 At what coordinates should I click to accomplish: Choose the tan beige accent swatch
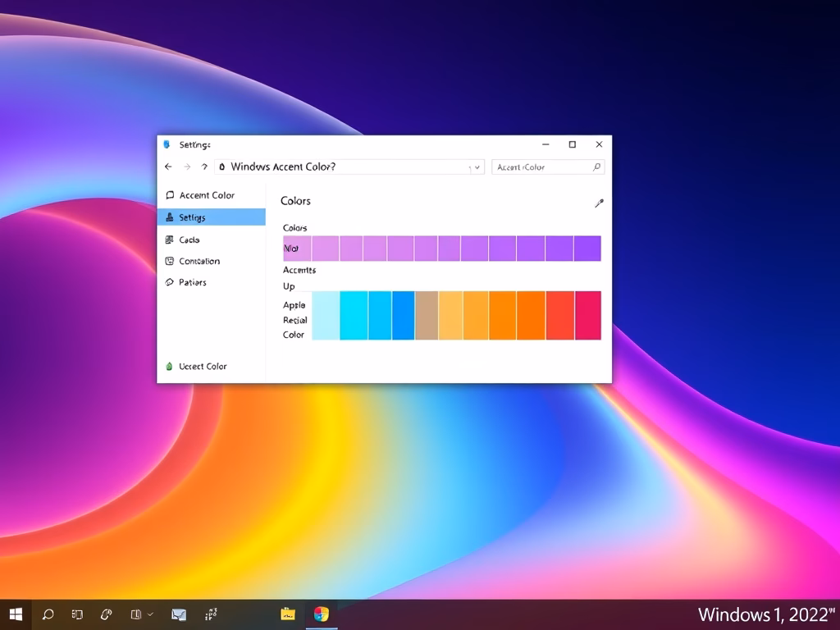click(427, 316)
